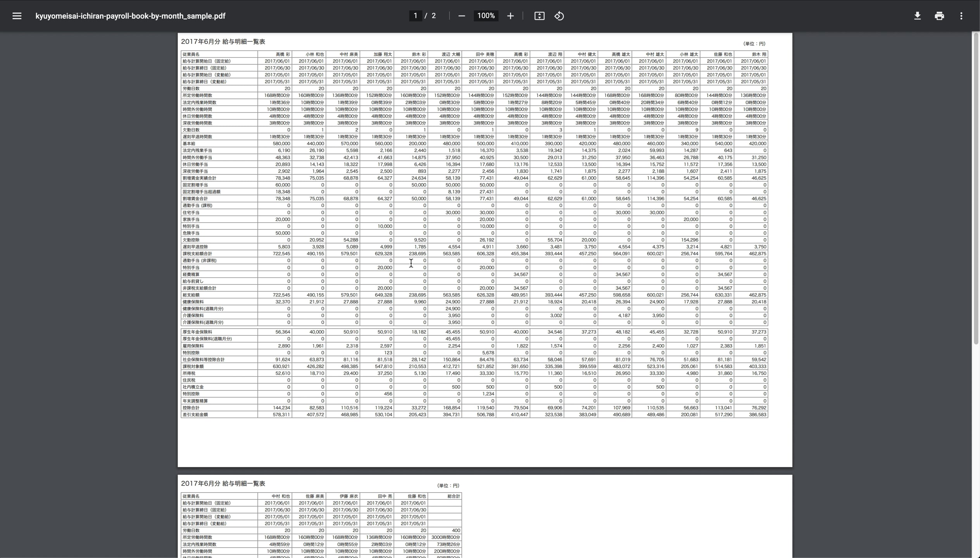
Task: Open the more actions three-dot menu
Action: 961,16
